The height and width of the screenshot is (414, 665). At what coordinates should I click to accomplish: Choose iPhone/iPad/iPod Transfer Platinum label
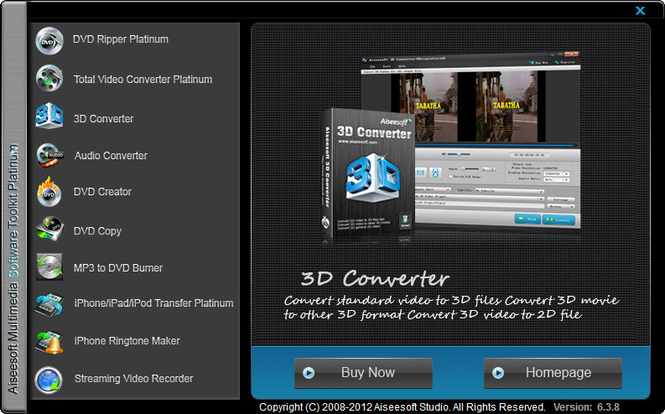(154, 303)
